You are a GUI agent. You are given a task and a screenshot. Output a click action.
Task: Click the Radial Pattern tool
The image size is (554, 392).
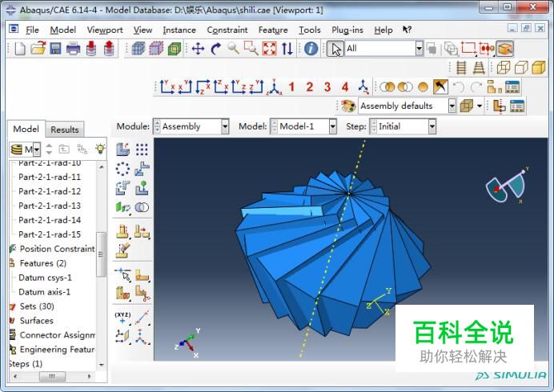[122, 169]
